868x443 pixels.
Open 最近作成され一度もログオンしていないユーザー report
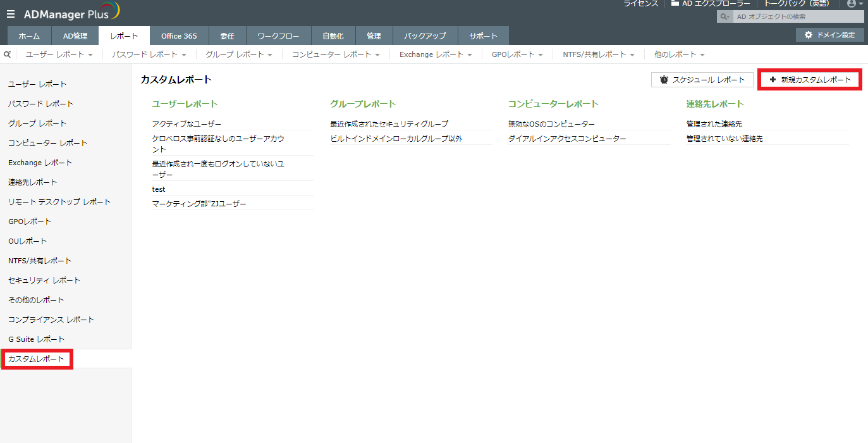click(218, 169)
